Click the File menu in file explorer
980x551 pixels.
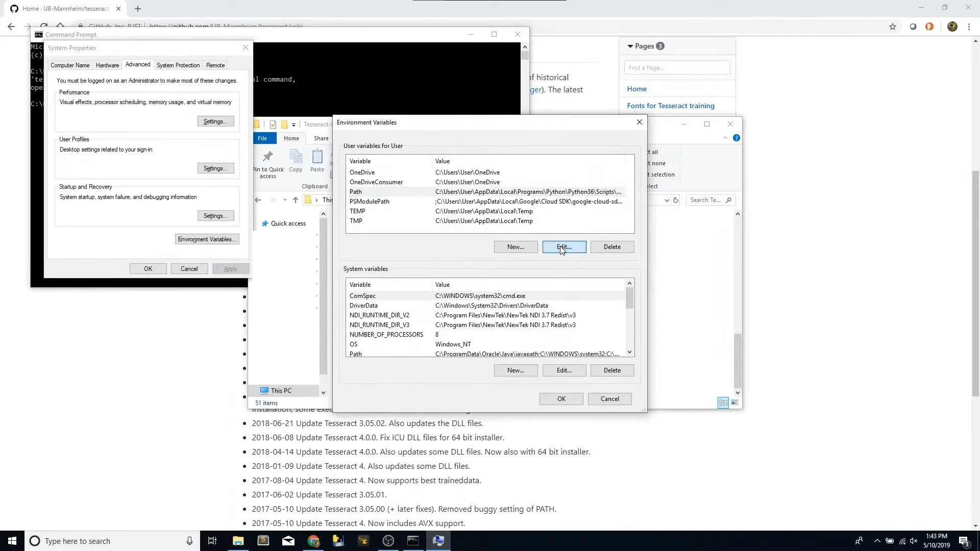[x=262, y=138]
